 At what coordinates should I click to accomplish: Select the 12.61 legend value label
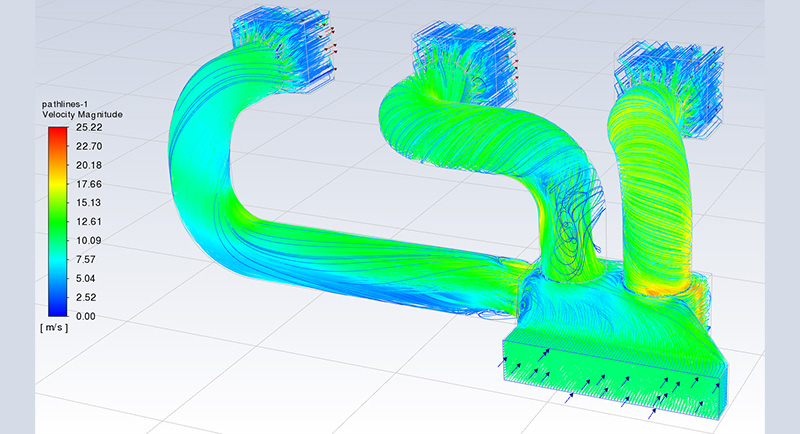(x=90, y=221)
